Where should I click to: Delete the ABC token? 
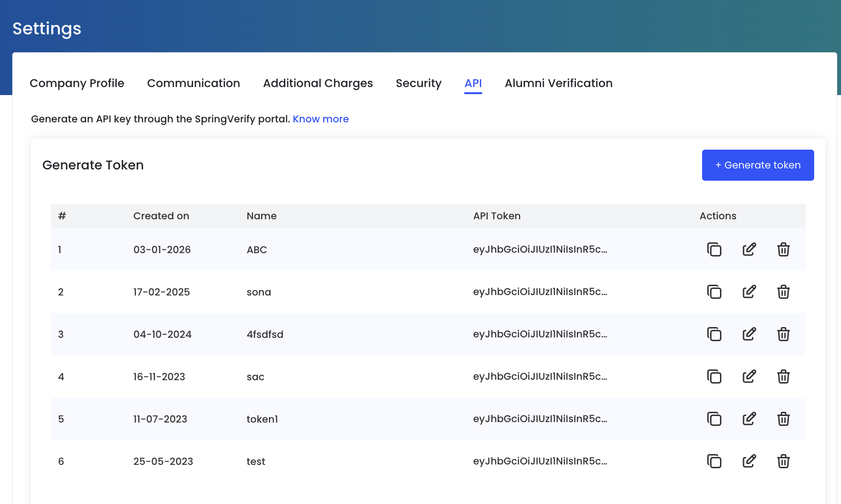pos(783,249)
